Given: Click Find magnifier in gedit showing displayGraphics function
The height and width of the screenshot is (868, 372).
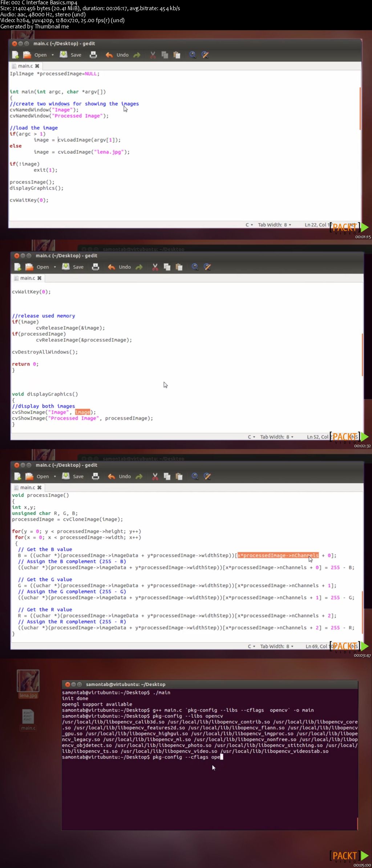Looking at the screenshot, I should 195,267.
